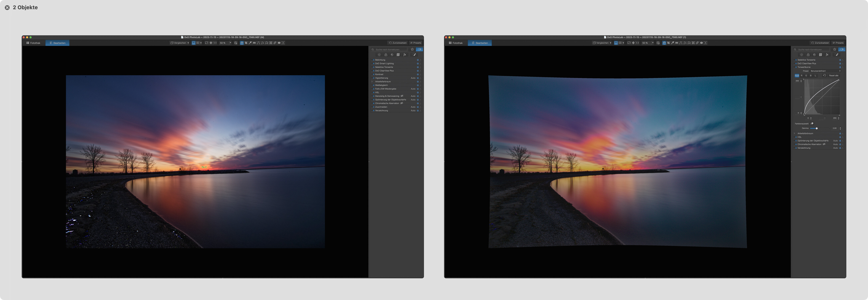868x300 pixels.
Task: Open the Farbtonauswahl picker under the tone curve
Action: (x=812, y=124)
